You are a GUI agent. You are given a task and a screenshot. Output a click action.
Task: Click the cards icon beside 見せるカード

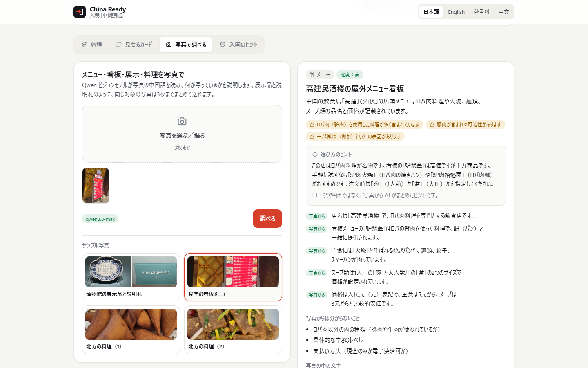click(x=119, y=44)
